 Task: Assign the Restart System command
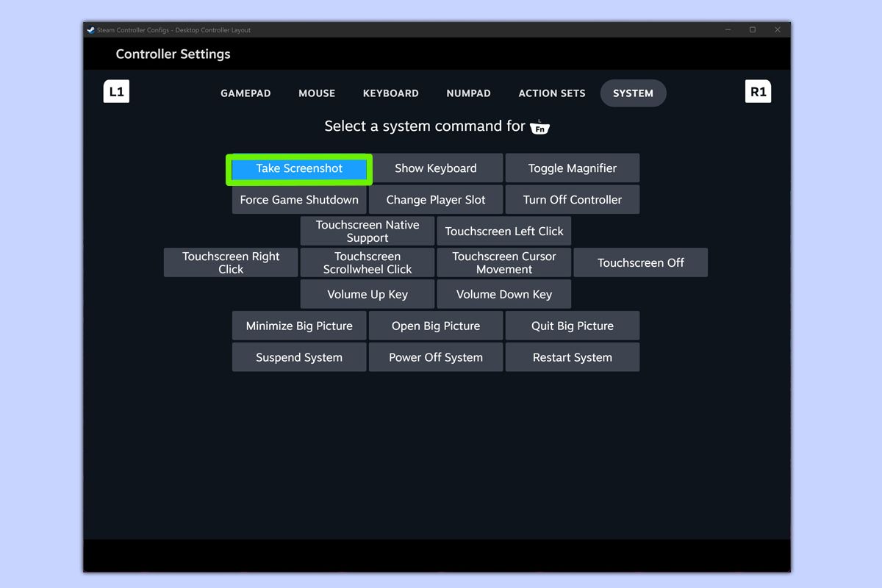[x=572, y=357]
